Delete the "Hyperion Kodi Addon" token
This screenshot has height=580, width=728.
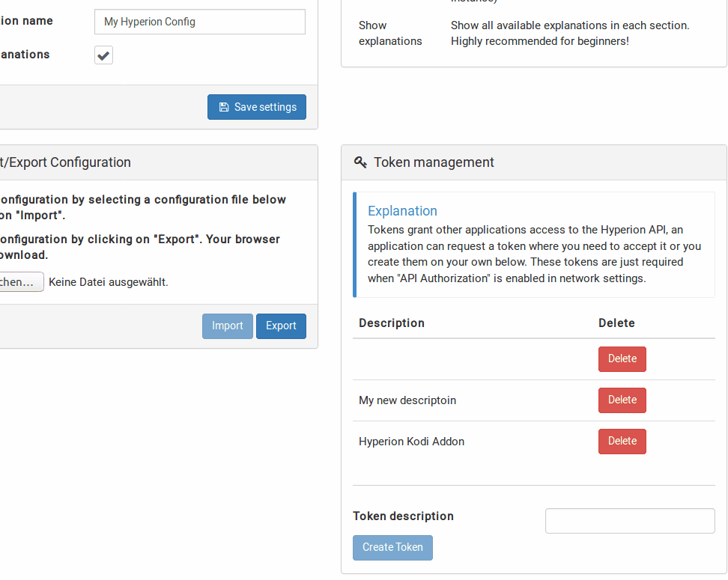pos(622,442)
